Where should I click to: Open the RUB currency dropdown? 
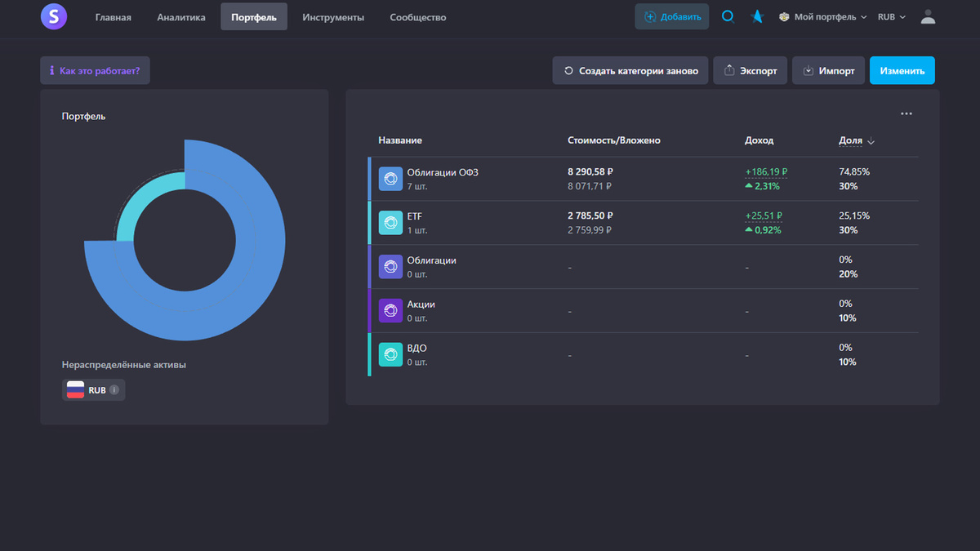click(x=892, y=16)
